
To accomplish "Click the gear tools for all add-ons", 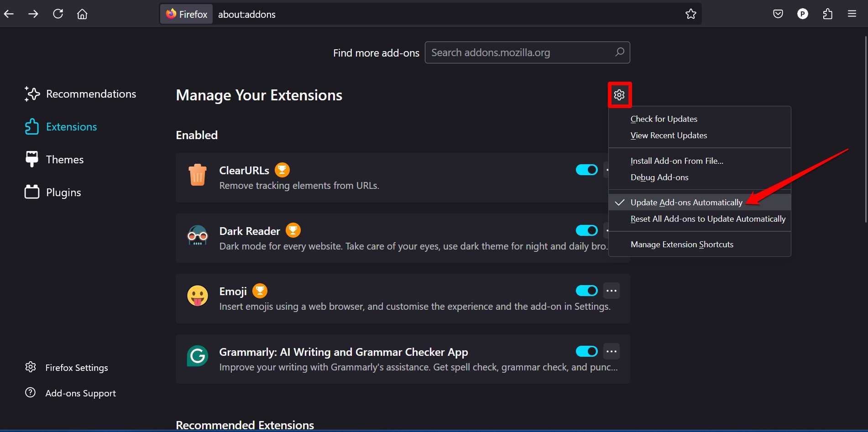I will coord(619,95).
